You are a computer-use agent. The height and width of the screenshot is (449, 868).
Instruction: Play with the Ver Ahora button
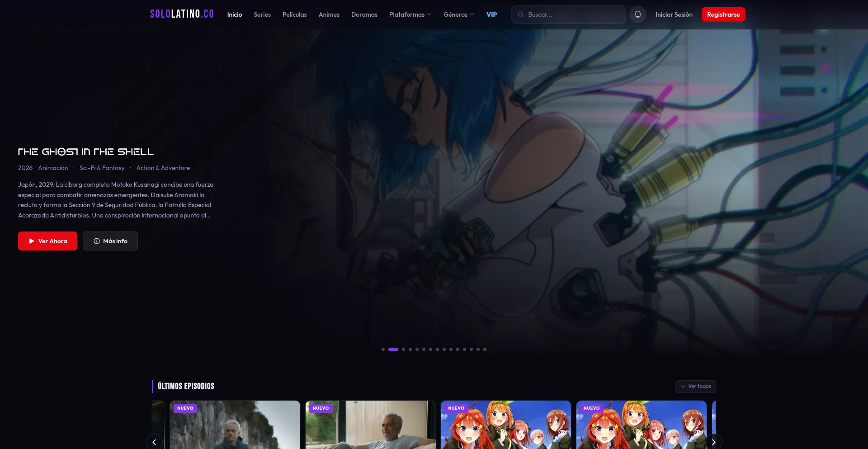(47, 241)
